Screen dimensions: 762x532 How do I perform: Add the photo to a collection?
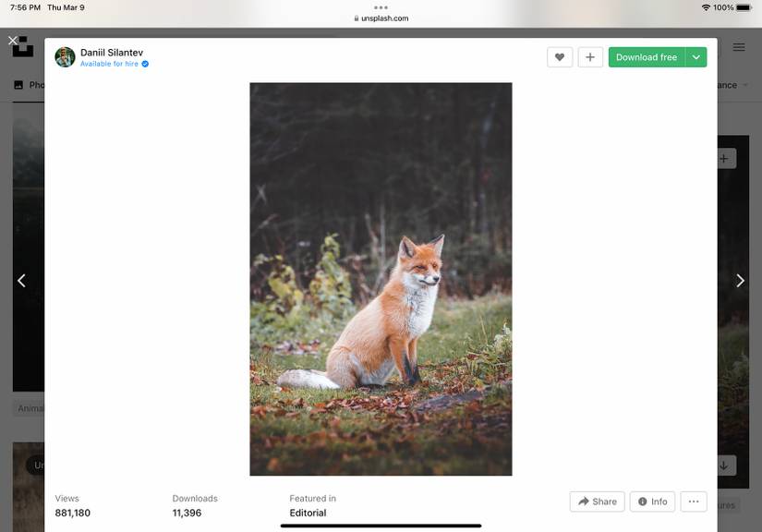[x=590, y=56]
